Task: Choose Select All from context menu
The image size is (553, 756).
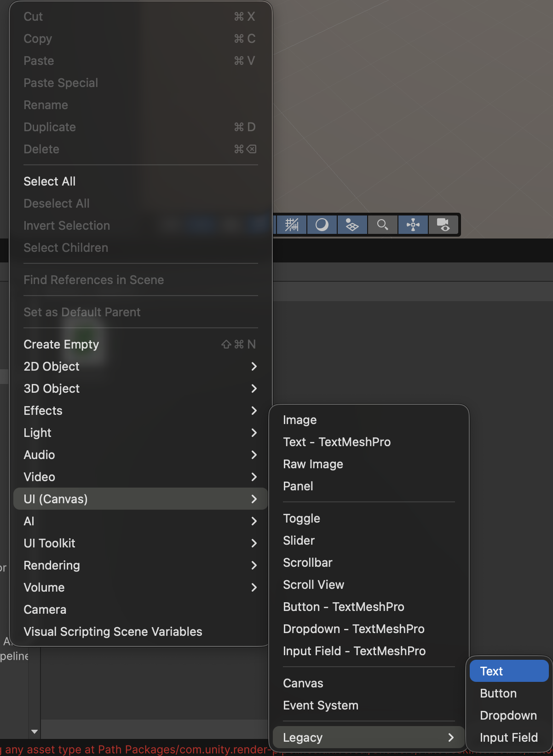Action: click(140, 181)
